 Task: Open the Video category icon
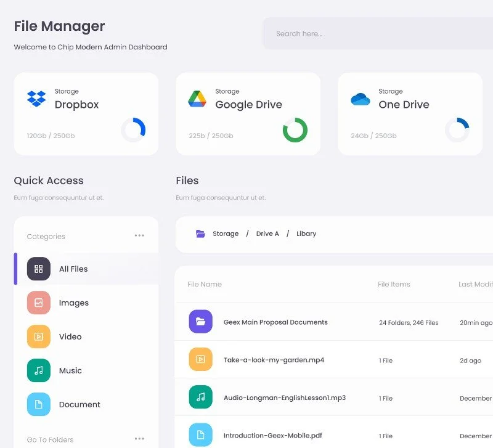[39, 336]
